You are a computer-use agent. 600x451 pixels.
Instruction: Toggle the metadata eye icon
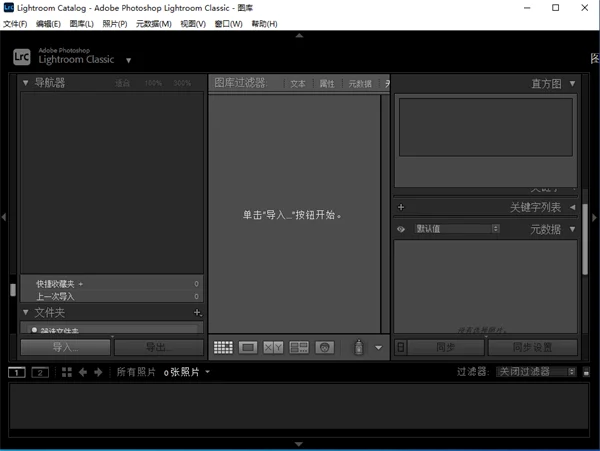pyautogui.click(x=401, y=229)
